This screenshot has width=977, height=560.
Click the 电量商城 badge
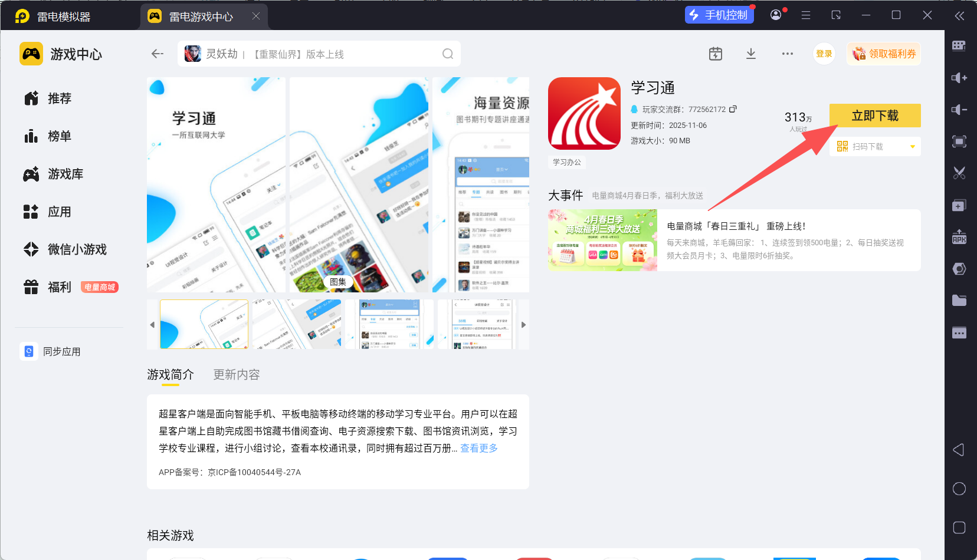coord(100,287)
